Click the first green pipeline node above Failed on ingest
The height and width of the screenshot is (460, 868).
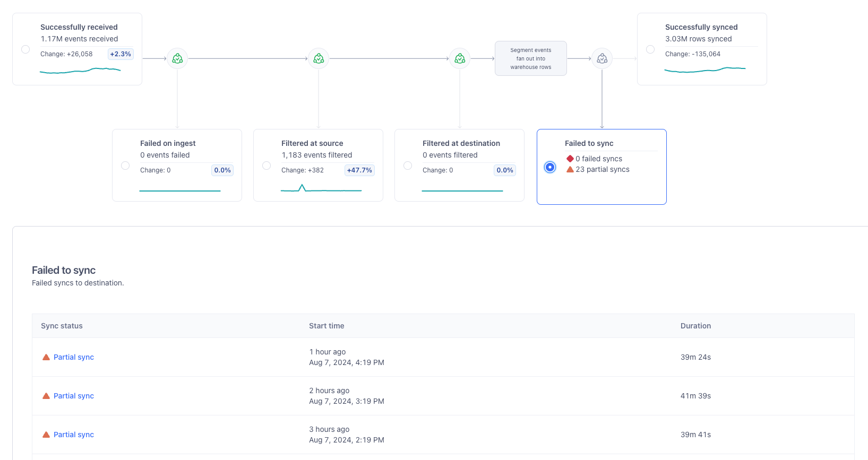pos(177,58)
